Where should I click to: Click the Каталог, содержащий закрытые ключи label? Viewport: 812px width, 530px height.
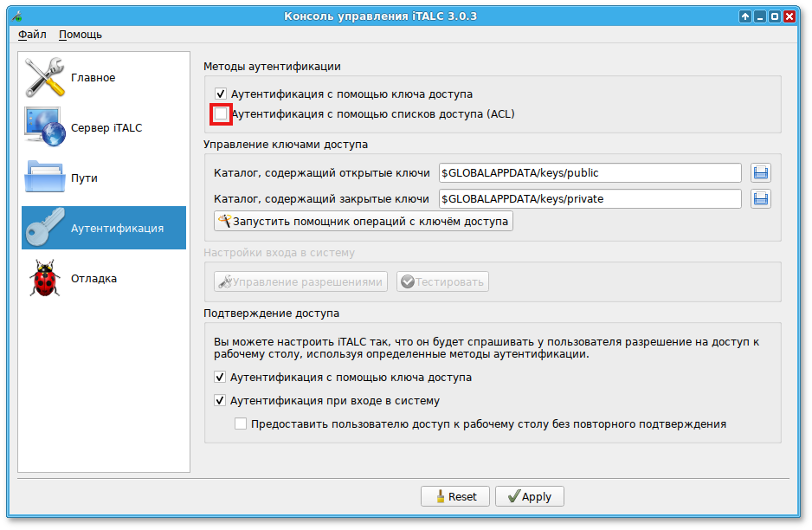pyautogui.click(x=321, y=199)
